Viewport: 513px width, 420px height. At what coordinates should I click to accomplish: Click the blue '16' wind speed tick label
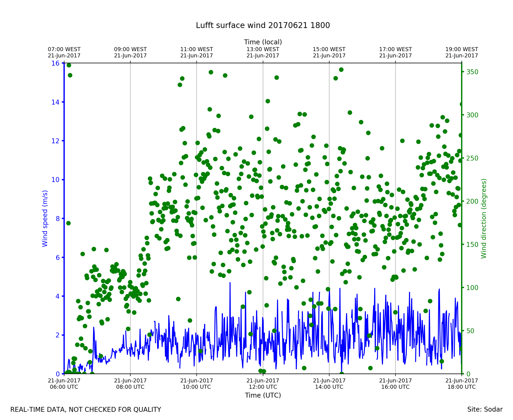click(x=55, y=63)
